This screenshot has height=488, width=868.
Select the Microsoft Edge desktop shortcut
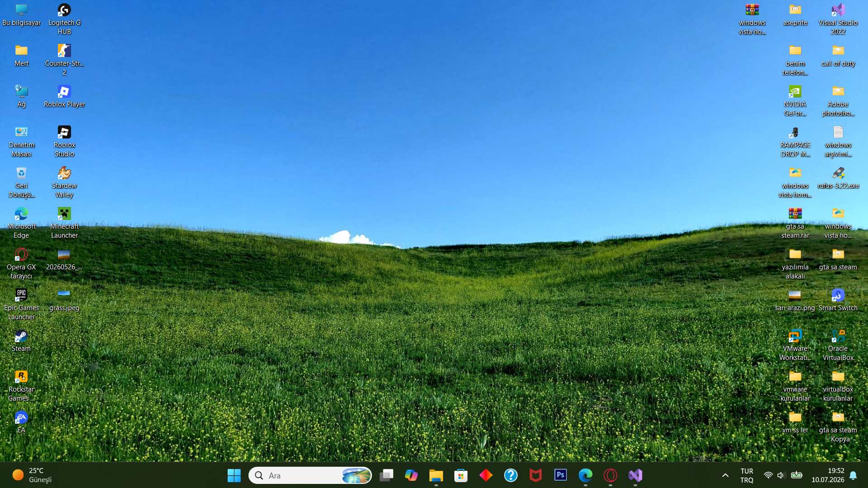click(21, 223)
